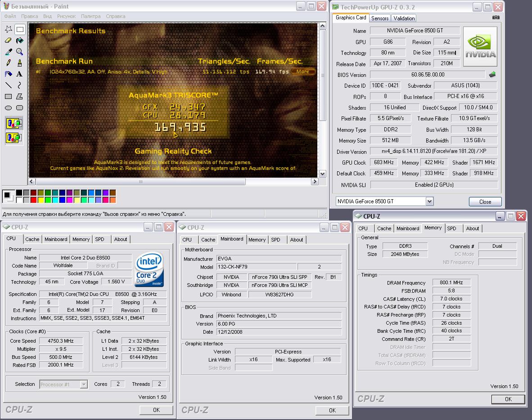Select the Polygon shape tool
Viewport: 532px width, 420px height.
(20, 96)
